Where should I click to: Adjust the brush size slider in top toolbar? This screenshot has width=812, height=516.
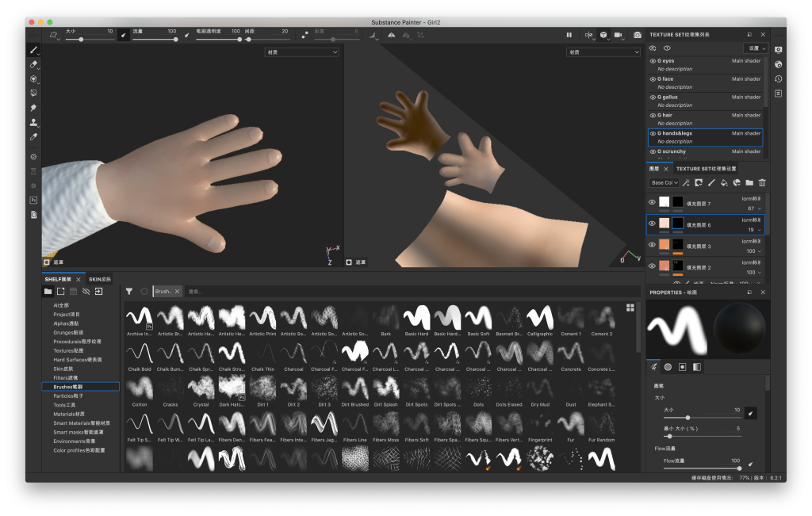click(89, 40)
